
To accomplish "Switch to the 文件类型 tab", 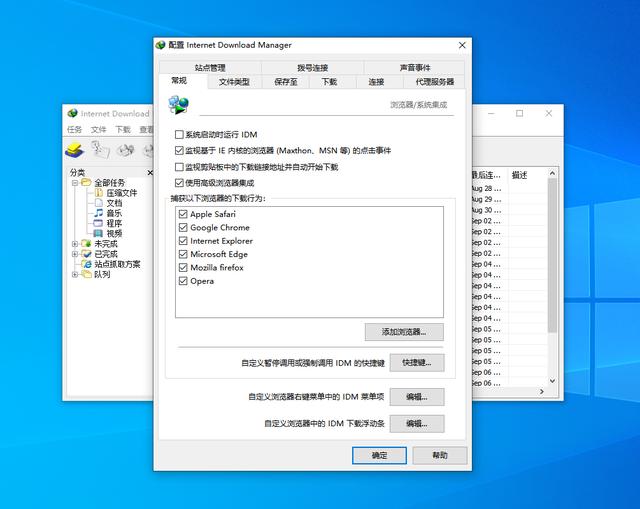I will pos(234,82).
